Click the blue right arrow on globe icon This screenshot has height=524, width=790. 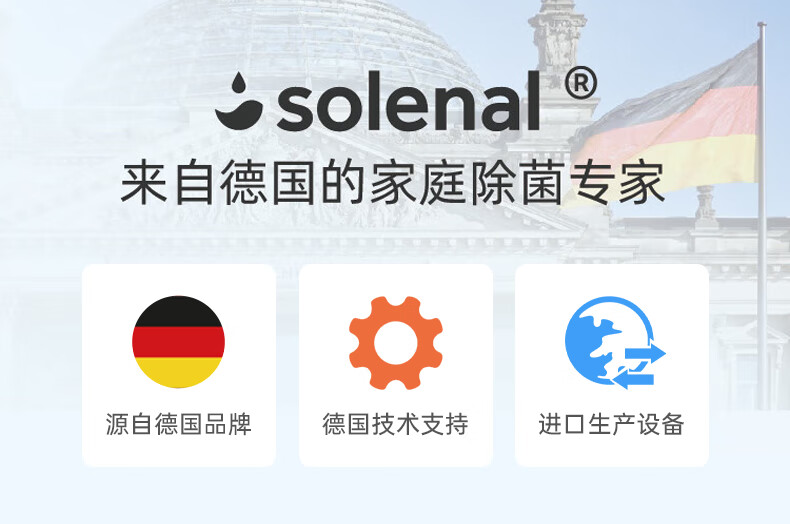point(645,353)
